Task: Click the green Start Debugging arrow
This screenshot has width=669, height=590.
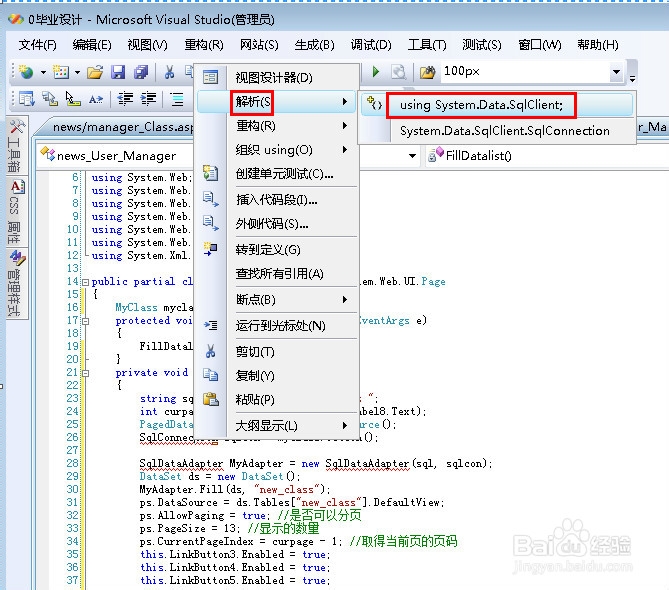Action: coord(375,72)
